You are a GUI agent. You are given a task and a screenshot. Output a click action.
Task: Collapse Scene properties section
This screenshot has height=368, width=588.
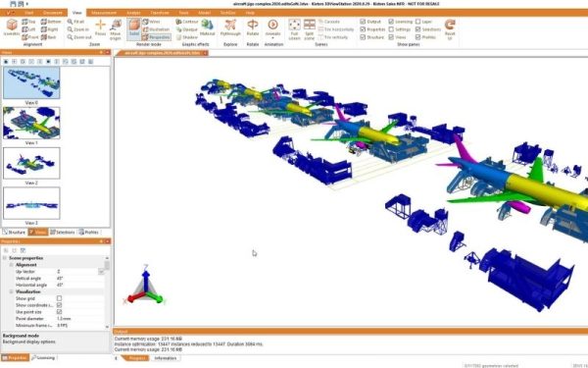point(5,258)
